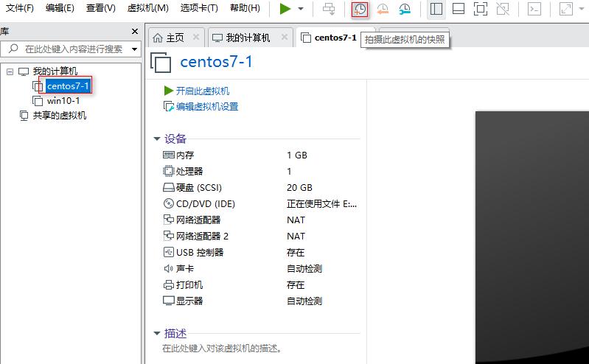Click the send Ctrl+Alt+Del toolbar icon
The image size is (589, 364).
[x=329, y=9]
